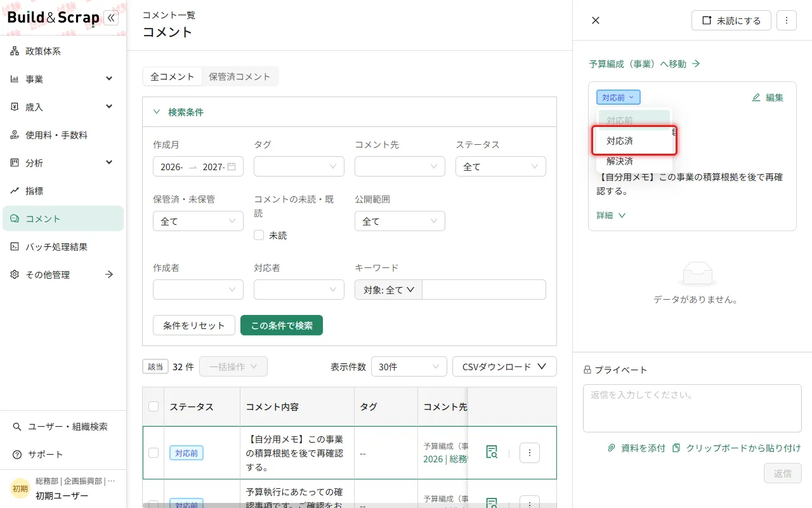Open the 保管済・未保管 dropdown
The height and width of the screenshot is (508, 812).
coord(198,221)
